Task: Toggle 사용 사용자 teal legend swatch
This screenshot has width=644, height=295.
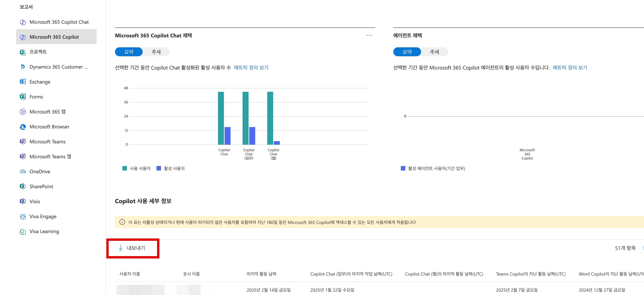Action: [124, 168]
